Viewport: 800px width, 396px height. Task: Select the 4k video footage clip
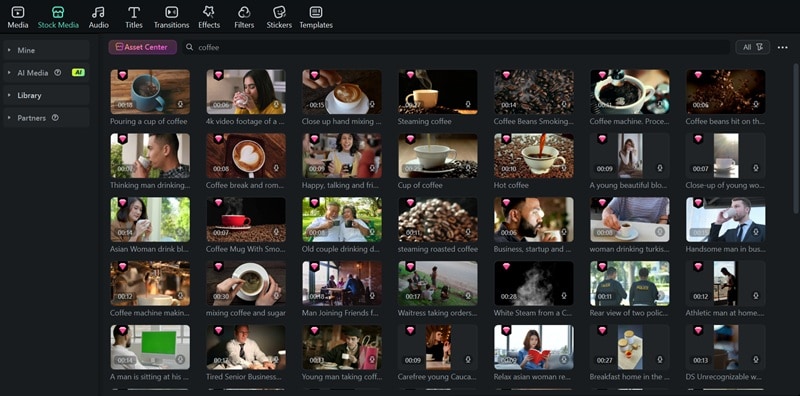[246, 92]
